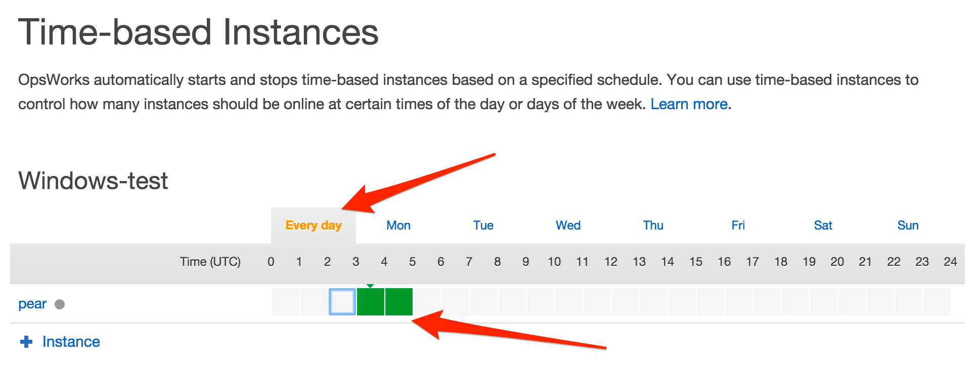Select the Sat tab
Image resolution: width=980 pixels, height=366 pixels.
point(823,225)
